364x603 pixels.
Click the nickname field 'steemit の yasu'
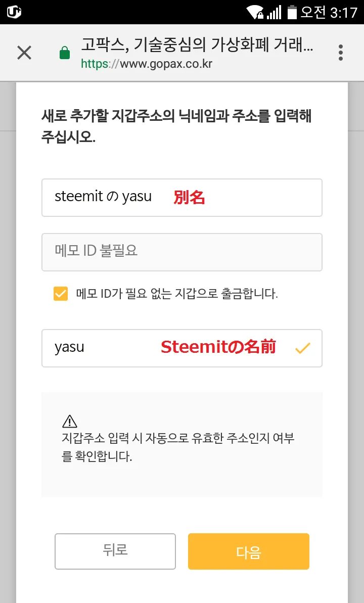(181, 198)
